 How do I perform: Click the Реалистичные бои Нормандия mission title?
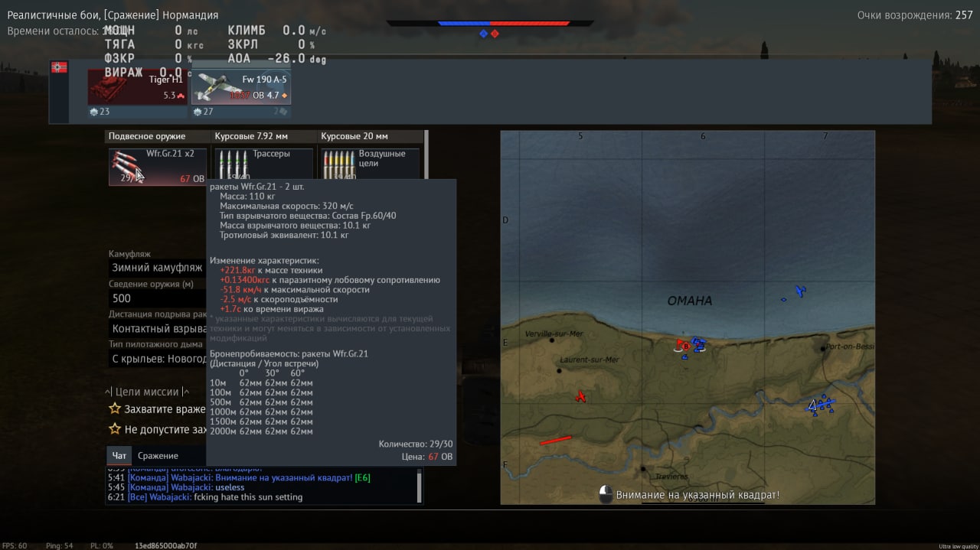point(113,15)
